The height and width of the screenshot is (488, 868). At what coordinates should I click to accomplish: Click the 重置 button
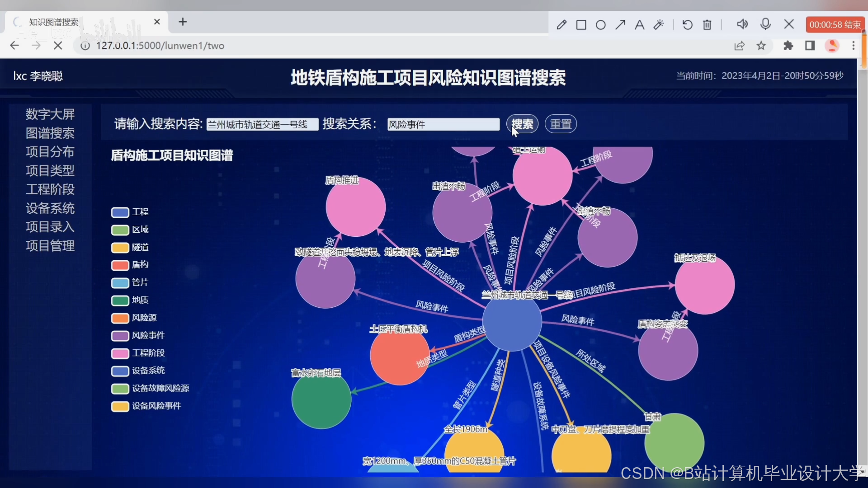pyautogui.click(x=561, y=124)
